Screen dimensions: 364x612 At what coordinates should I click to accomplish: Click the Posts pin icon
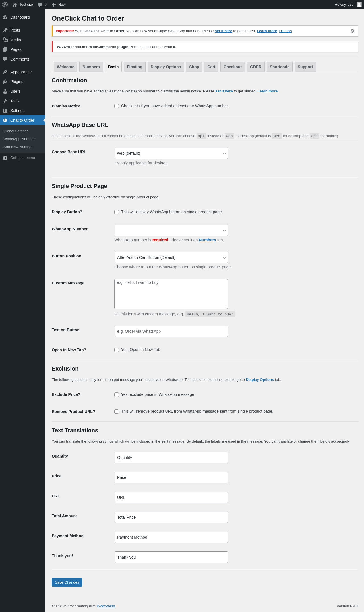[5, 30]
